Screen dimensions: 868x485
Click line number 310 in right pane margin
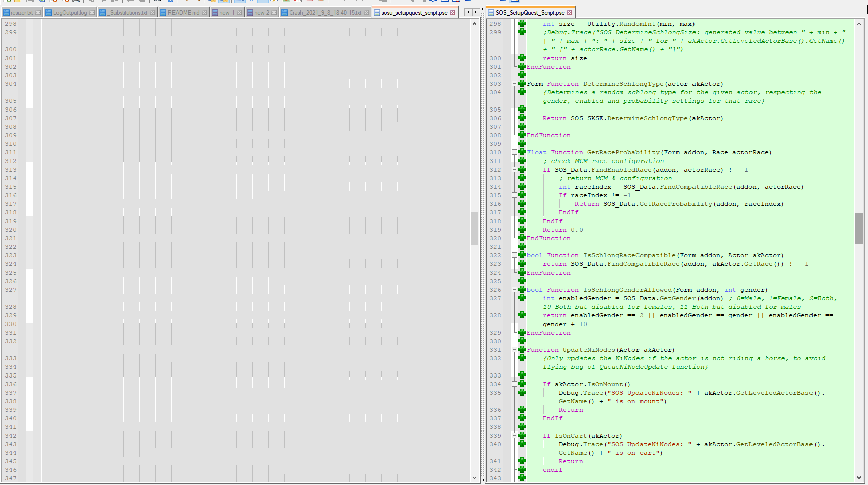click(x=495, y=152)
